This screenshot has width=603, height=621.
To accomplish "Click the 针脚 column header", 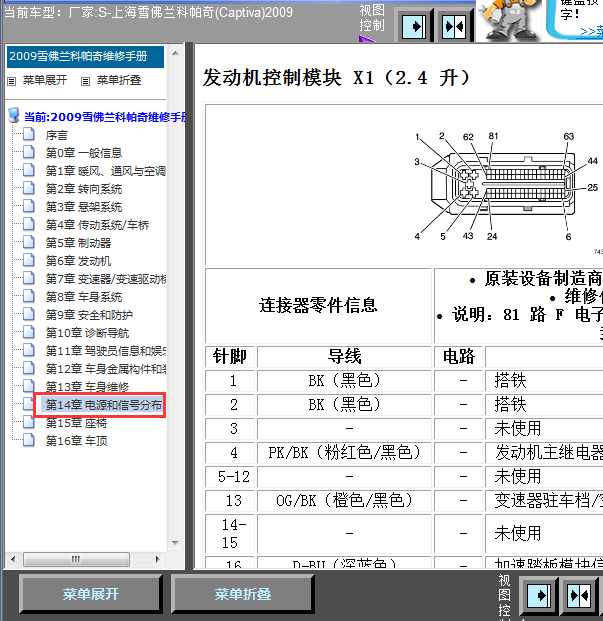I will [x=230, y=356].
